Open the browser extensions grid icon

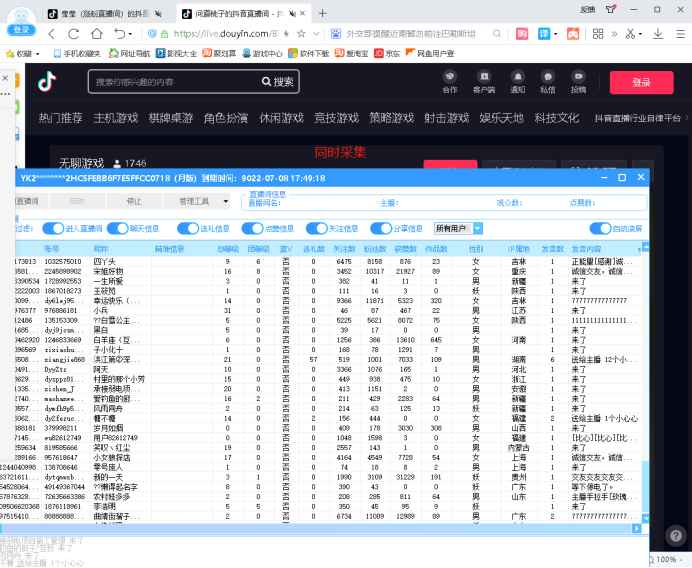point(598,34)
